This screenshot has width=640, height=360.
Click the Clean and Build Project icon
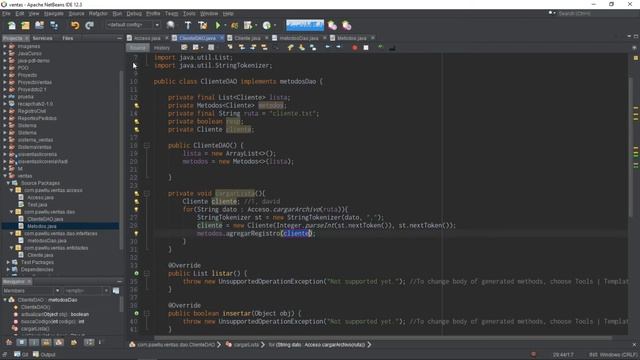(x=202, y=25)
